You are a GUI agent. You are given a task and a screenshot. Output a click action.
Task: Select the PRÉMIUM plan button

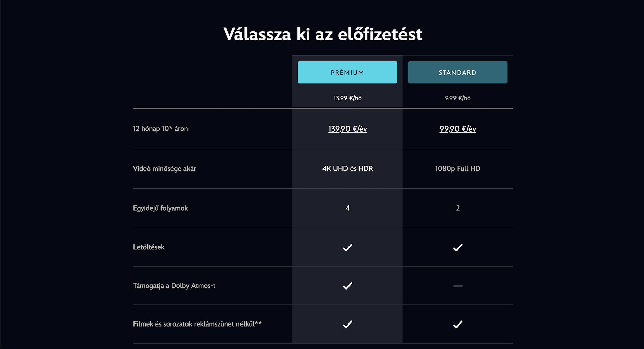coord(347,72)
